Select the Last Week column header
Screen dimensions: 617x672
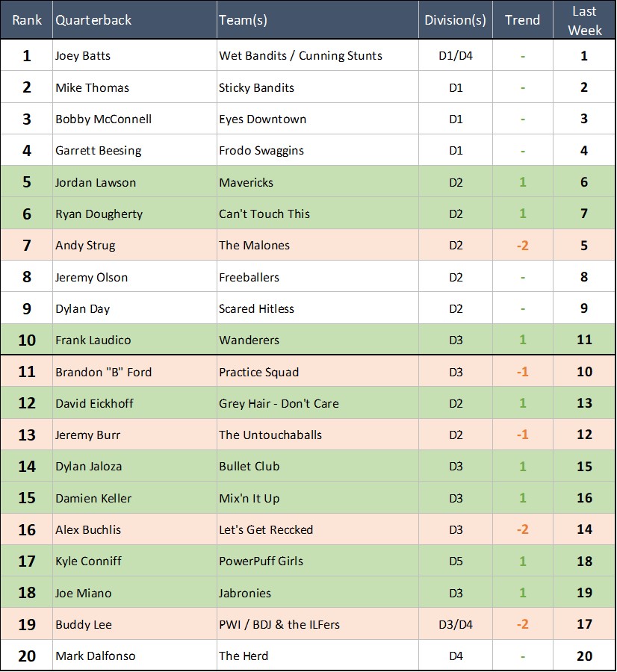584,20
